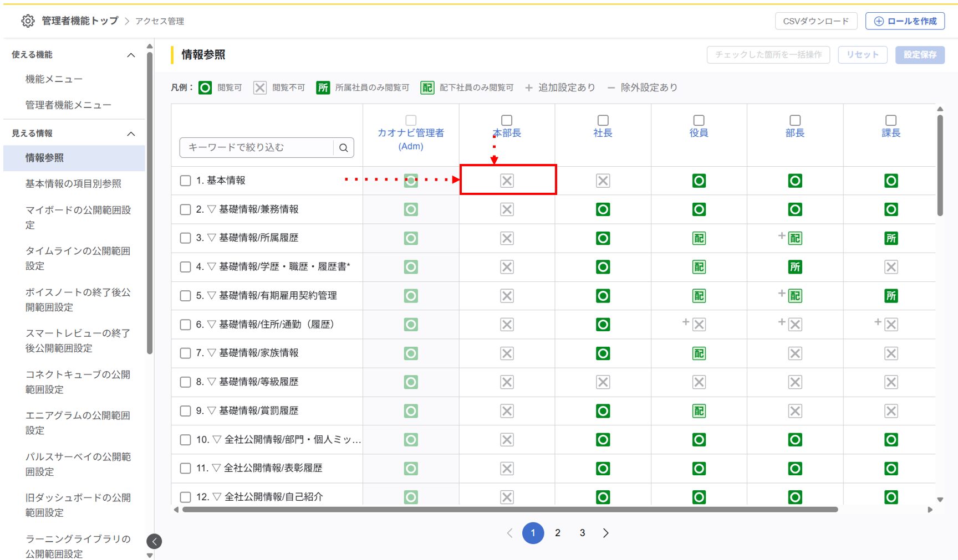Click the 部長 X icon on 家族情報 row
The width and height of the screenshot is (958, 560).
point(795,353)
